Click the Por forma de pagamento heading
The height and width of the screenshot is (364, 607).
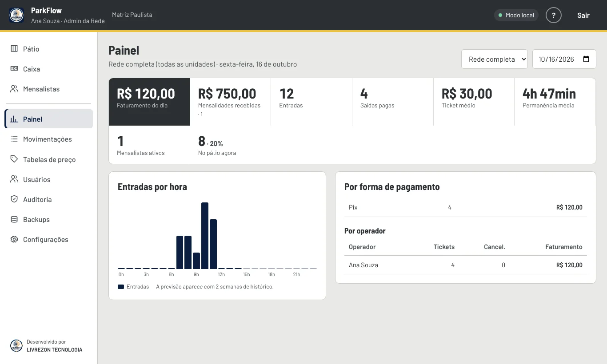392,187
